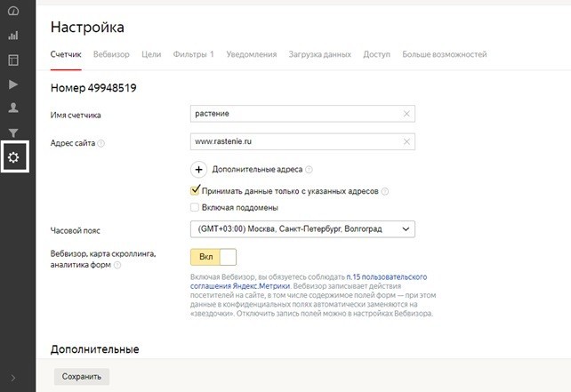Switch to the 'Вебвизор' tab
Viewport: 571px width, 392px height.
pos(111,54)
